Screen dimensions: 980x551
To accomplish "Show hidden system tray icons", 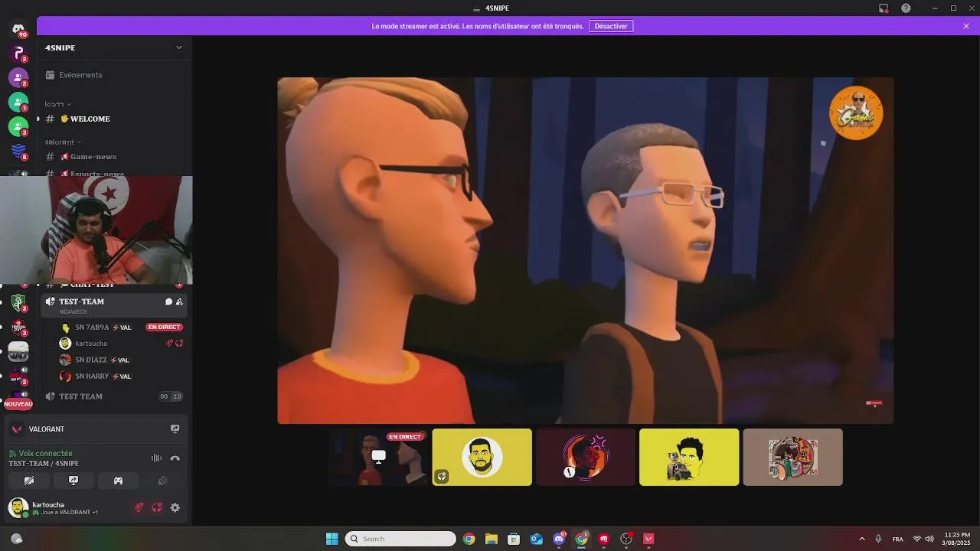I will point(861,539).
